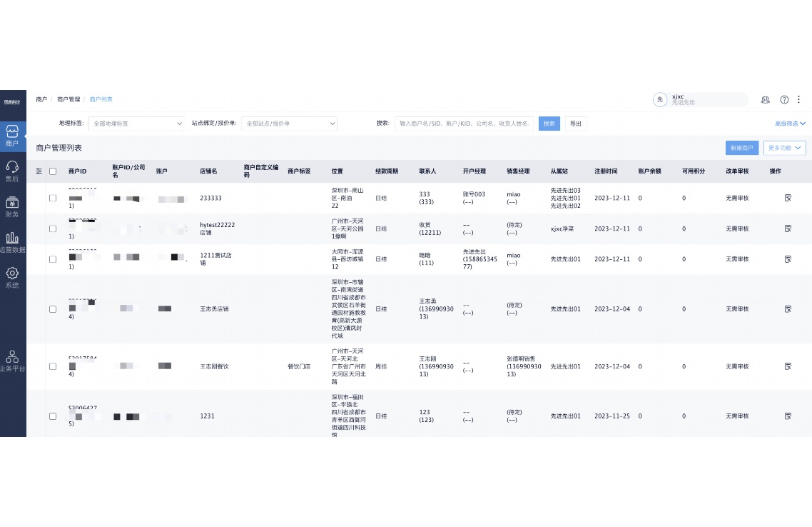Click the 餐饮门店 merchant tag cell
This screenshot has width=812, height=527.
coord(299,366)
